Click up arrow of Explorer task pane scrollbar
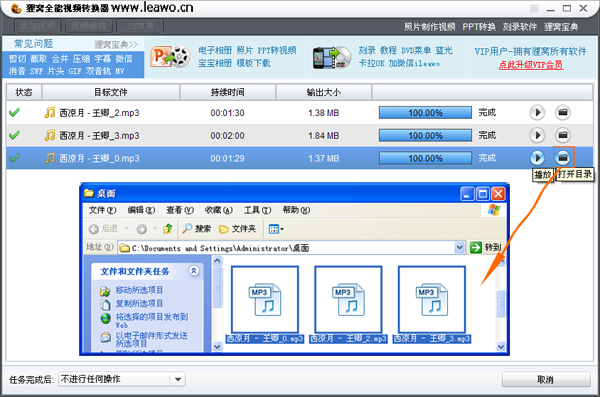The height and width of the screenshot is (397, 600). click(217, 261)
